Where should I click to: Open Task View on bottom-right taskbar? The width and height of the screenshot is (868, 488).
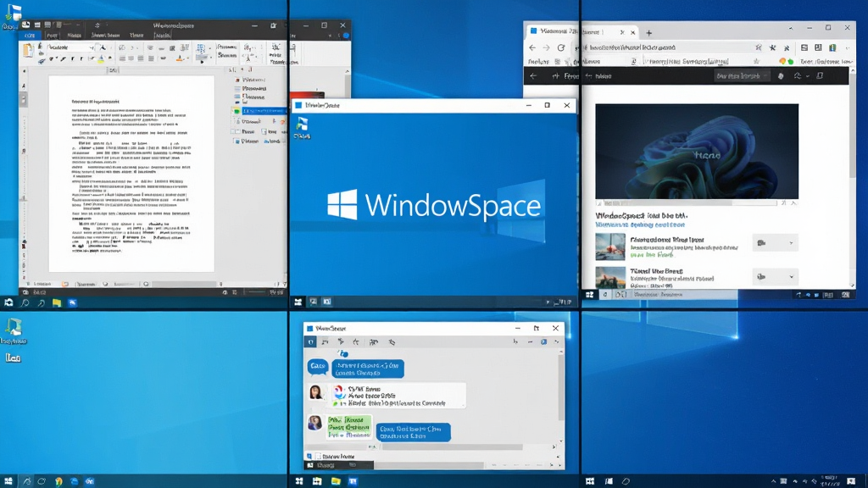(x=609, y=481)
